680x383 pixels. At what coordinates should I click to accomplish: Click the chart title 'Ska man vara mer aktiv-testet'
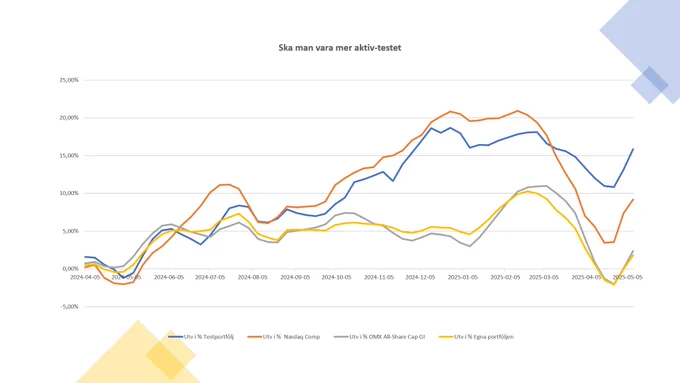pyautogui.click(x=340, y=48)
